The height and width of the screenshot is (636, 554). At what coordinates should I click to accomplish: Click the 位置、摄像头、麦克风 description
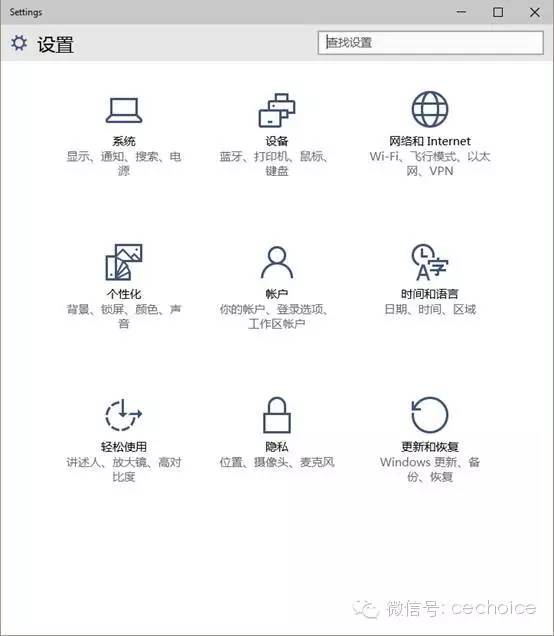point(277,462)
